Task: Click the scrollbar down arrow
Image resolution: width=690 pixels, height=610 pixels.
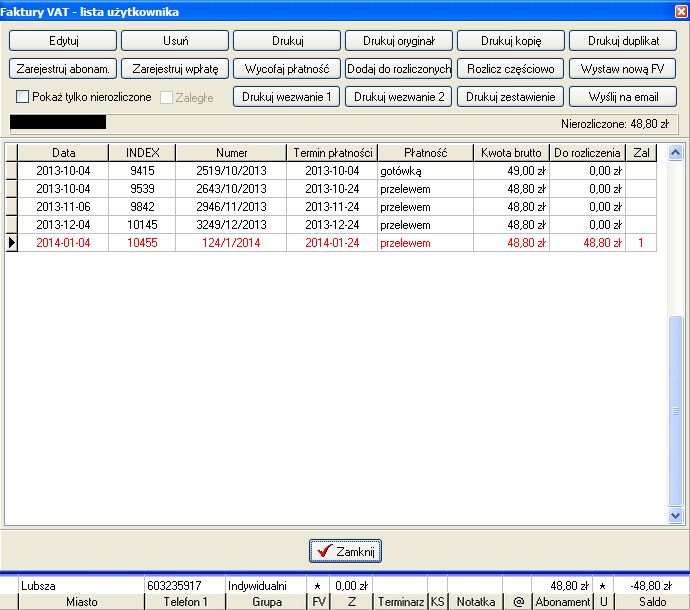Action: [675, 515]
